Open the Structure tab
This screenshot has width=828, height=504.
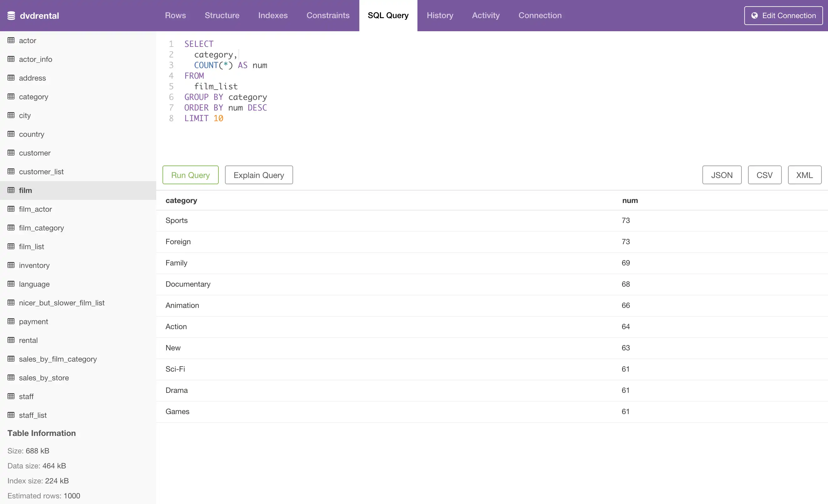[222, 15]
